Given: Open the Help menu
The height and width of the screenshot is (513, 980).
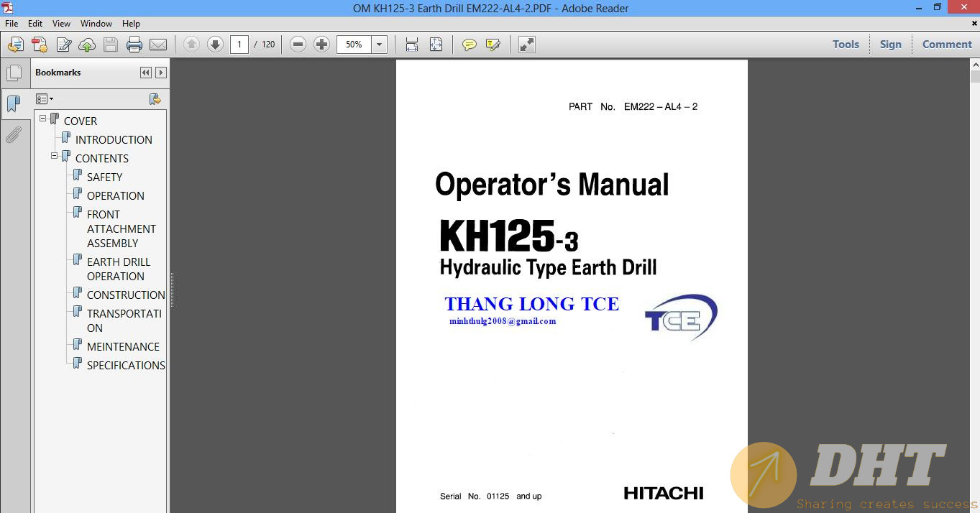Looking at the screenshot, I should click(x=131, y=24).
